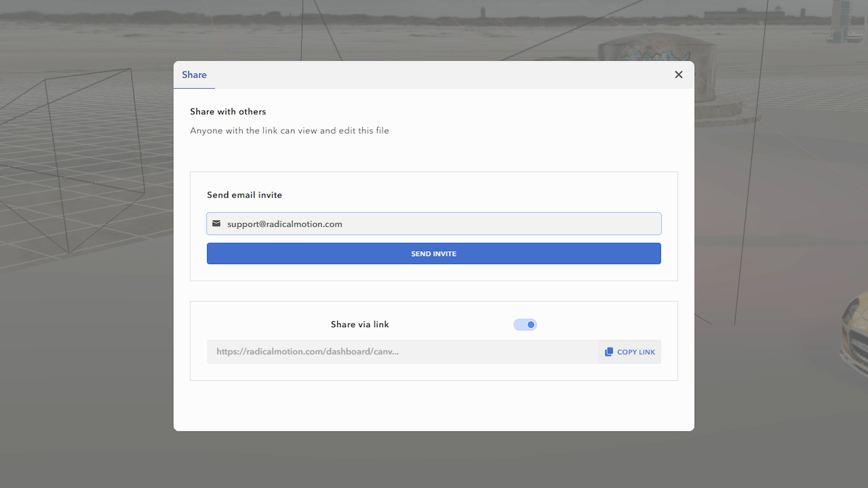Screen dimensions: 868x488
Task: Click the tower building in top-right background
Action: 841,20
